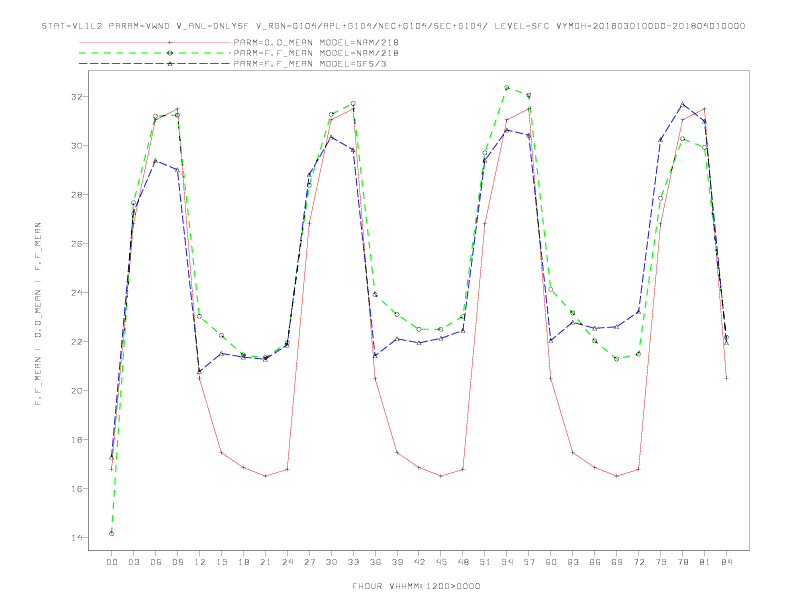
Task: Click y-axis tick value 18
Action: point(76,439)
